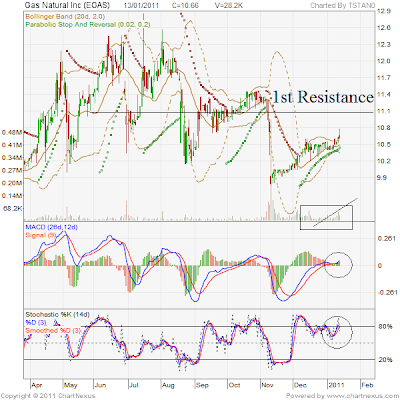
Task: Click the 9.9 price axis label
Action: [382, 178]
